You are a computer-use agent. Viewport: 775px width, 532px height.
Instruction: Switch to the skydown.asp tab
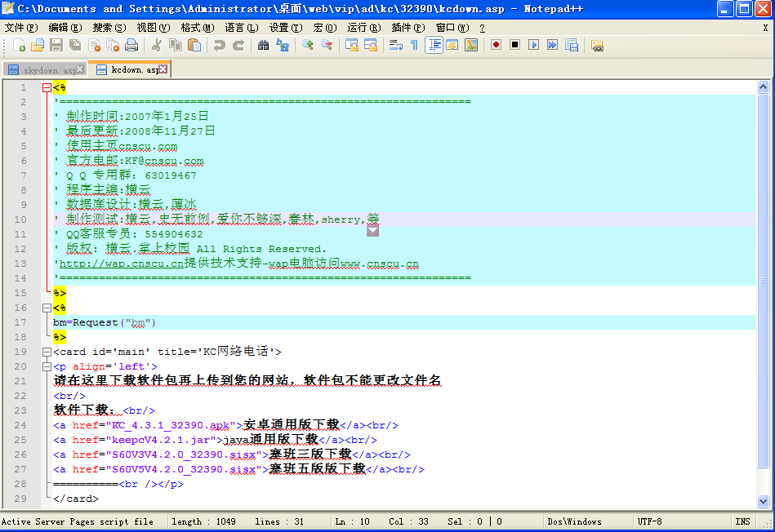click(46, 70)
